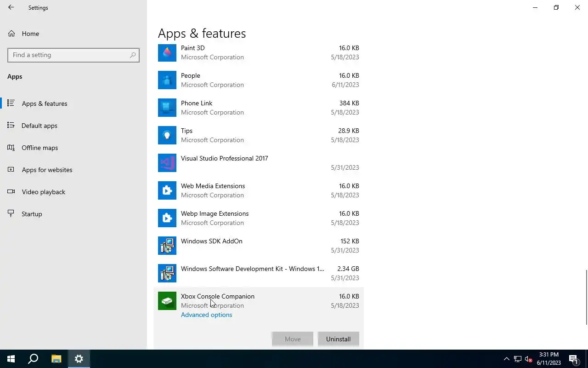Click the 384 KB size value

click(x=349, y=103)
